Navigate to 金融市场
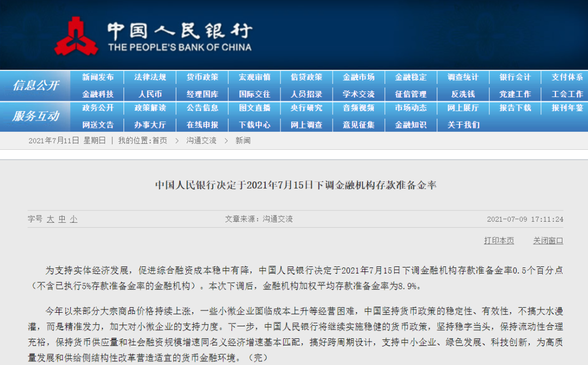The image size is (588, 365). point(358,77)
